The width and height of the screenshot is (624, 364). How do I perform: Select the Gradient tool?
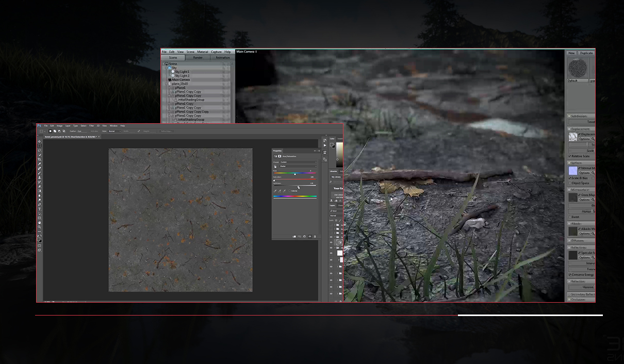coord(39,191)
